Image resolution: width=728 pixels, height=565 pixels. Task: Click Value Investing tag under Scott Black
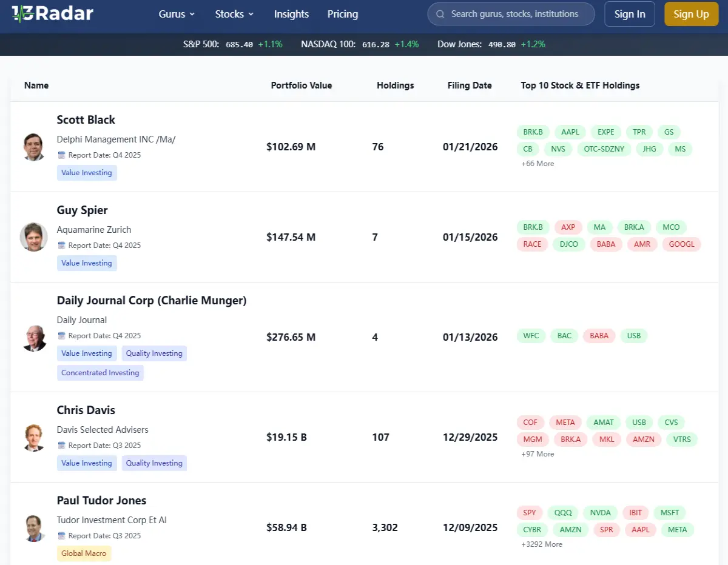87,173
